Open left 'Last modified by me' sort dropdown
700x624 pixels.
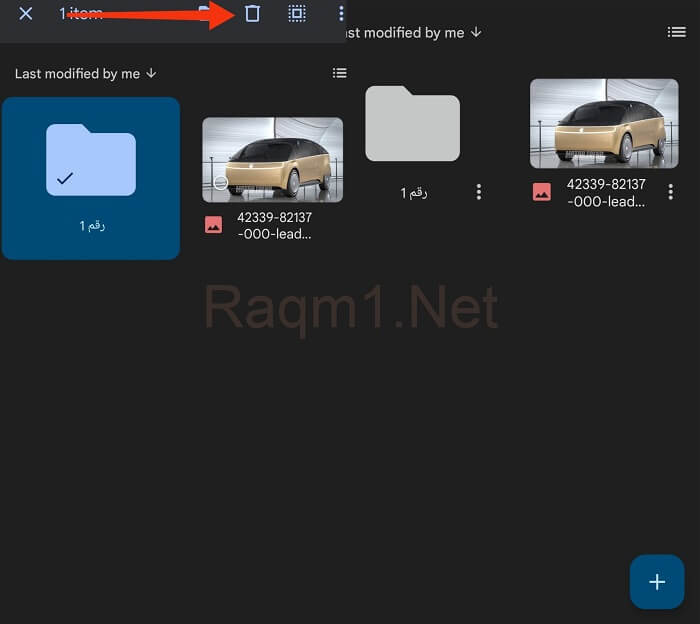(86, 73)
